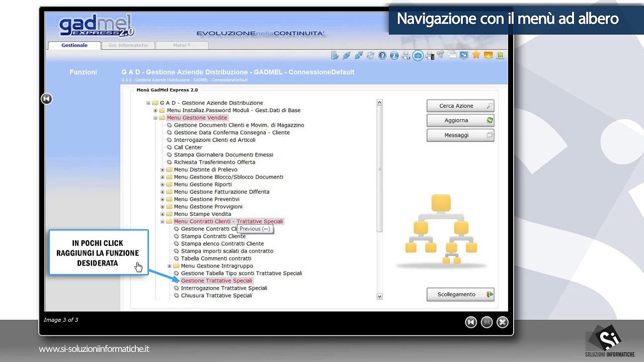The image size is (644, 362).
Task: Click the first blue connection plug icon
Action: [347, 56]
